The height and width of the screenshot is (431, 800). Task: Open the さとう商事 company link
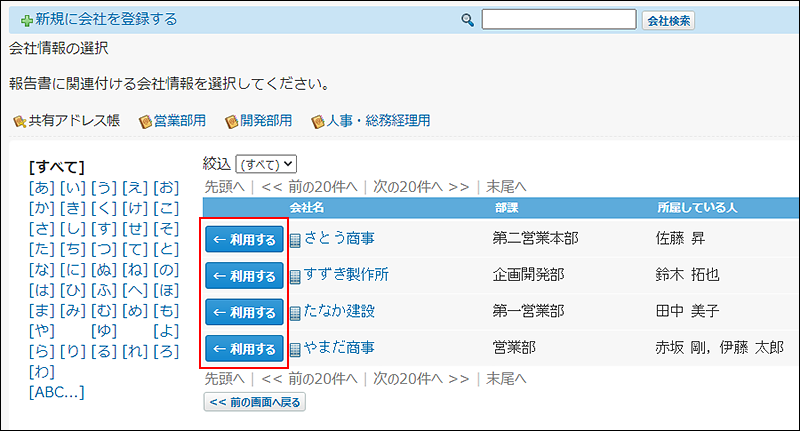pyautogui.click(x=339, y=238)
